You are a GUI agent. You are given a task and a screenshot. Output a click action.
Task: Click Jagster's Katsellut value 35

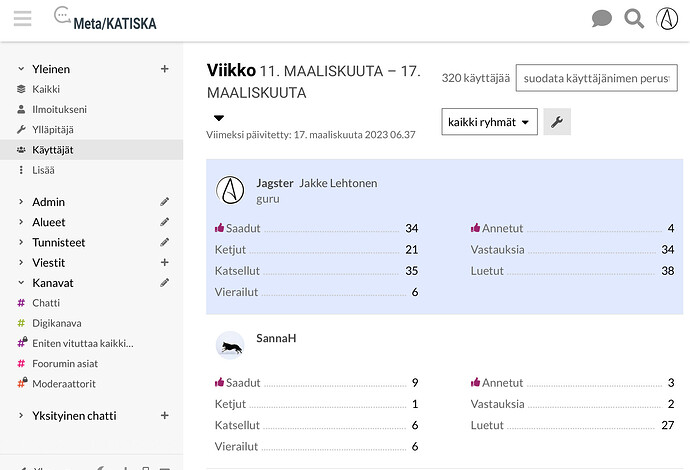(x=411, y=271)
